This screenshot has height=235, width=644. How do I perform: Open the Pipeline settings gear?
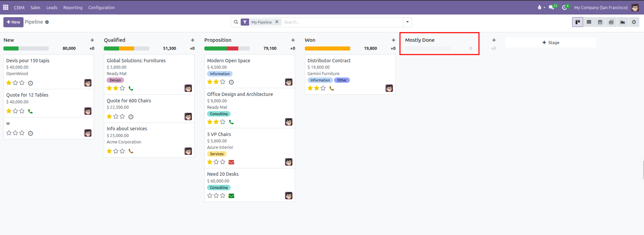point(47,22)
